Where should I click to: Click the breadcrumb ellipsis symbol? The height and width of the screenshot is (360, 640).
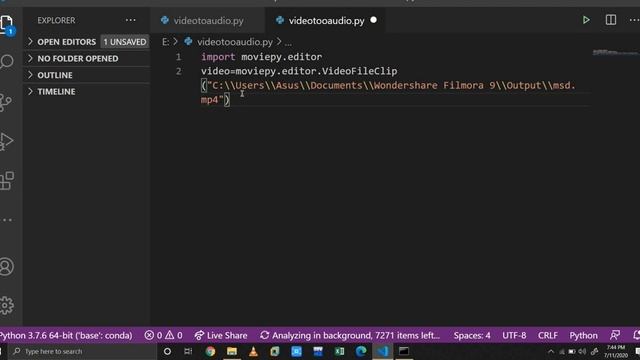[x=288, y=42]
